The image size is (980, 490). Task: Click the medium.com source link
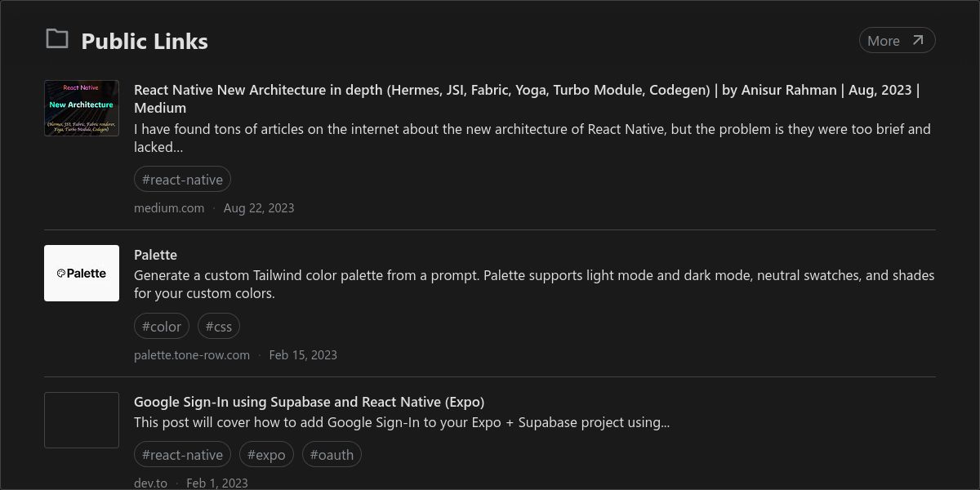pos(169,208)
